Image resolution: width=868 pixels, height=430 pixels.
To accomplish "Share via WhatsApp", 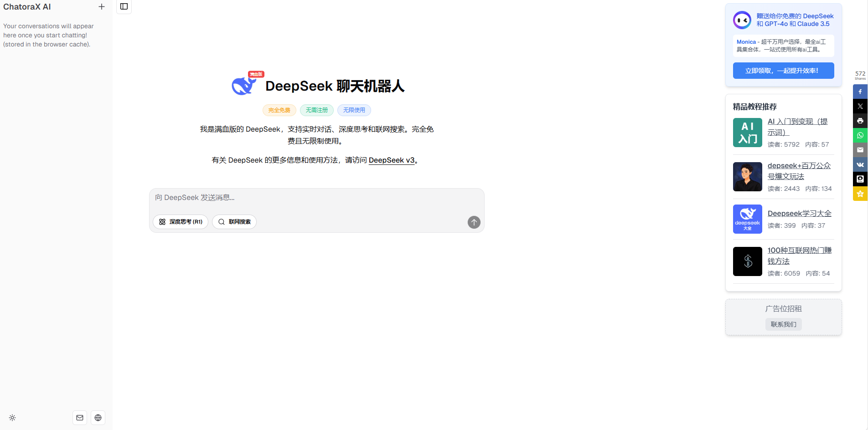I will pos(860,135).
